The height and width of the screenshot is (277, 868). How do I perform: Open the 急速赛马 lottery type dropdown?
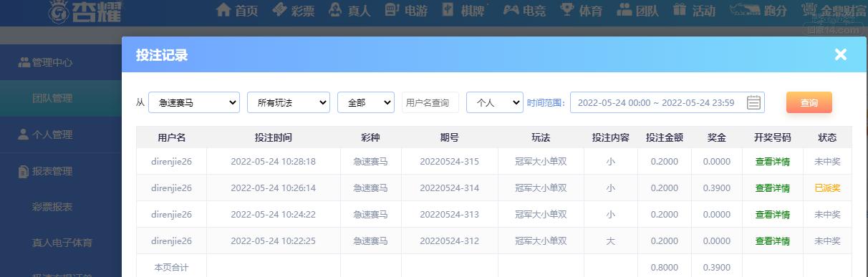(194, 102)
